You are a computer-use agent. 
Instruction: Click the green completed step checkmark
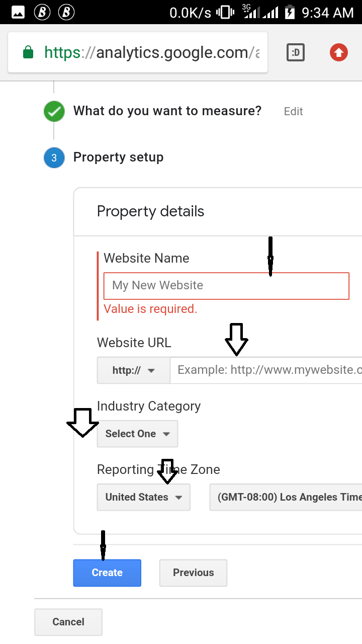(54, 111)
